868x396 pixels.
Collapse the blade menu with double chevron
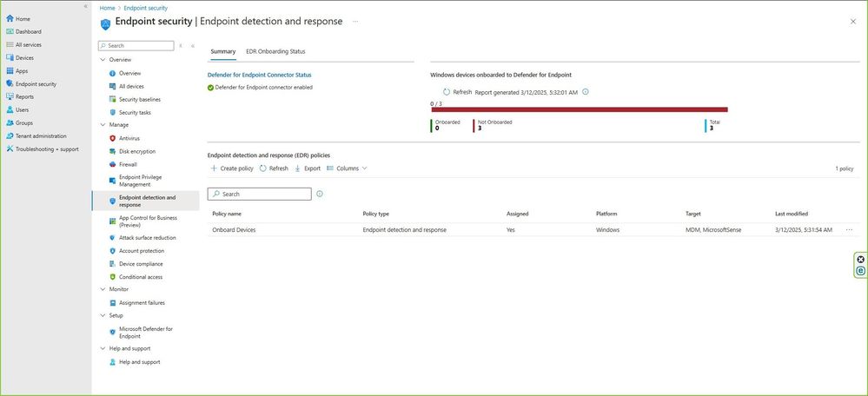click(193, 46)
